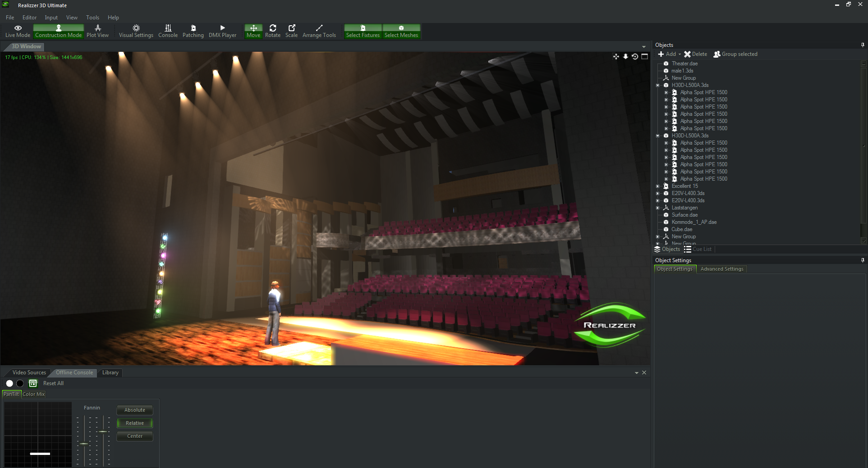Viewport: 868px width, 468px height.
Task: Click the Realizzer app logo in title bar
Action: pos(5,5)
